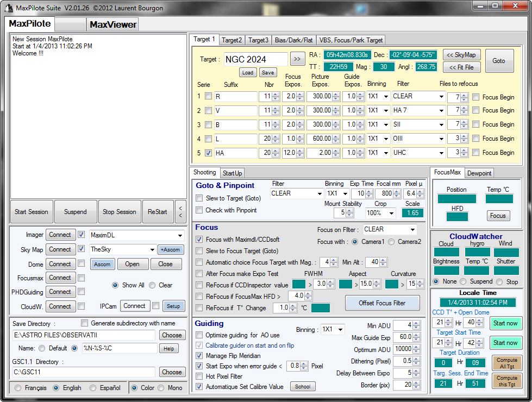Enable Slew to Target (Goto) checkbox
The height and width of the screenshot is (402, 532).
199,198
